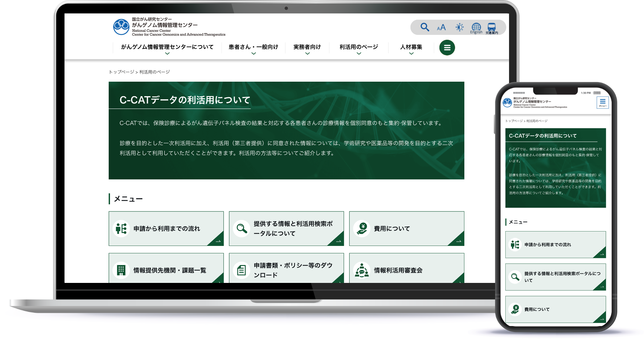The image size is (644, 339).
Task: Click the メニュー section heading on laptop
Action: click(x=128, y=199)
